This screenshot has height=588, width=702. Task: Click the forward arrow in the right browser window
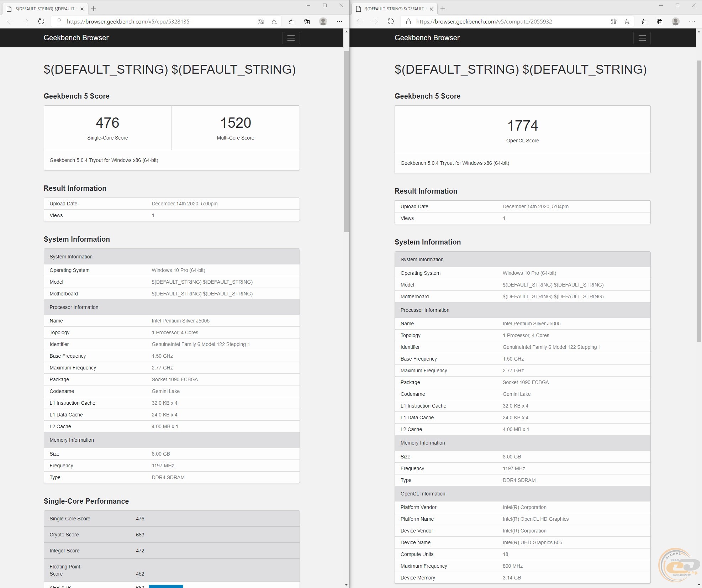coord(375,21)
